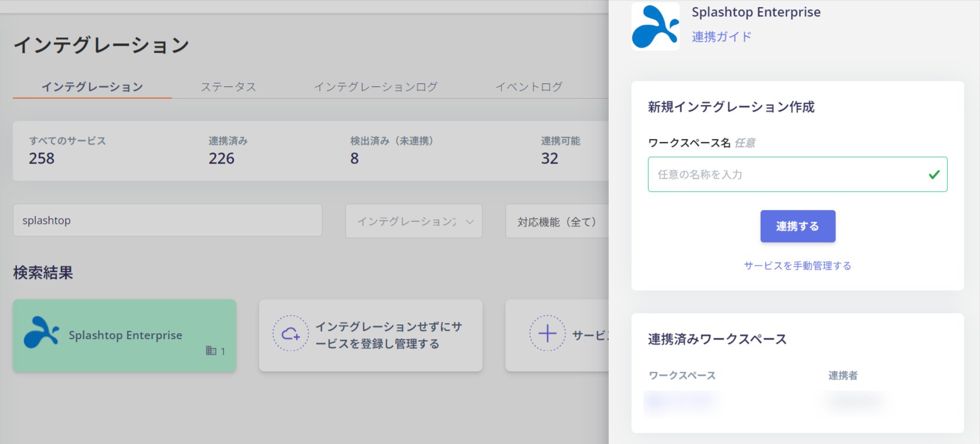Click インテグレーションせずにサービスを登録し管理する card

[371, 335]
